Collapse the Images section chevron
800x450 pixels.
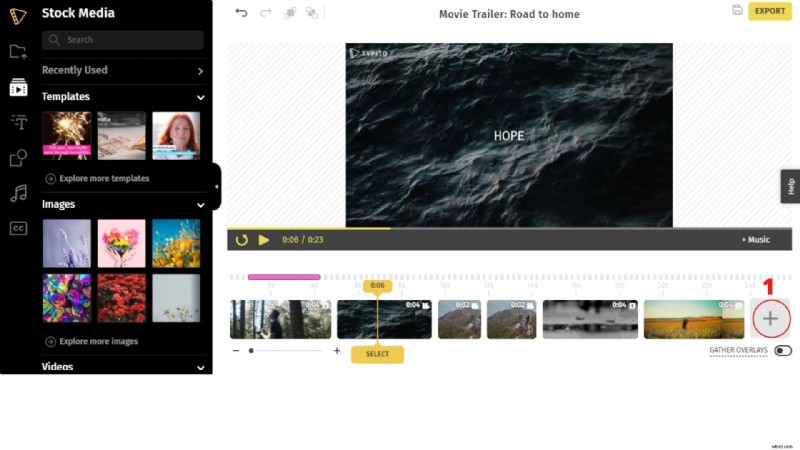[x=201, y=205]
